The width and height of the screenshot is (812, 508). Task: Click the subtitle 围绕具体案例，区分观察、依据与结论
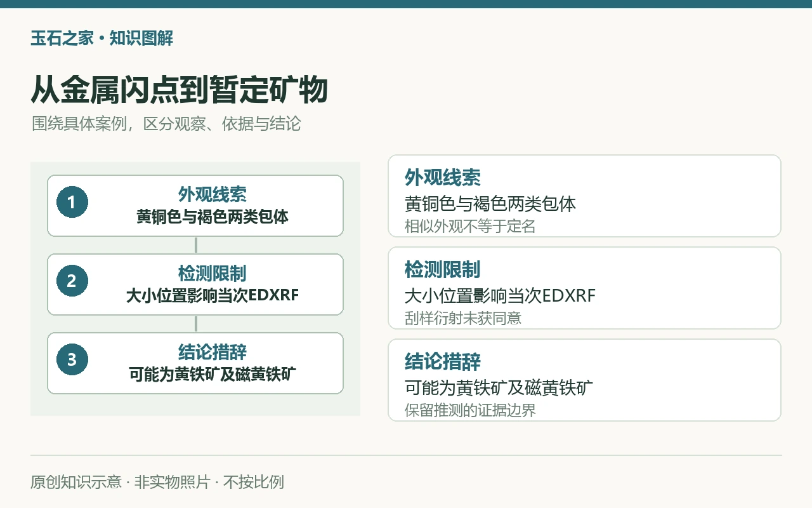tap(166, 124)
